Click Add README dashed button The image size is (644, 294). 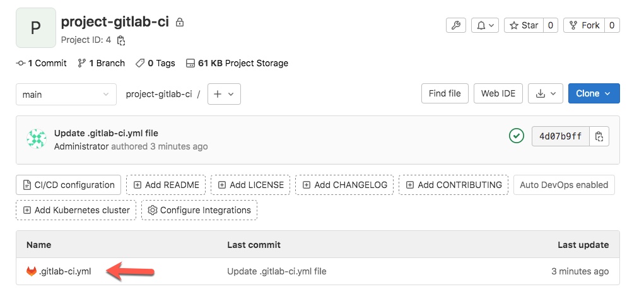click(166, 185)
